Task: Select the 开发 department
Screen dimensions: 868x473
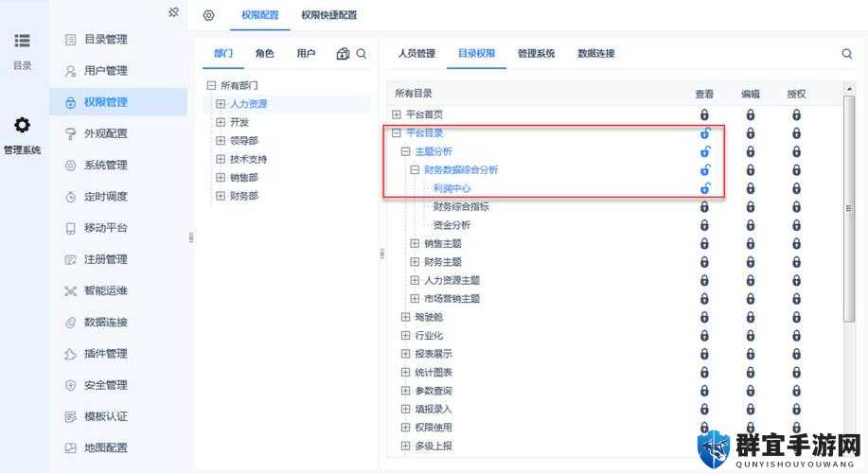Action: click(x=239, y=122)
